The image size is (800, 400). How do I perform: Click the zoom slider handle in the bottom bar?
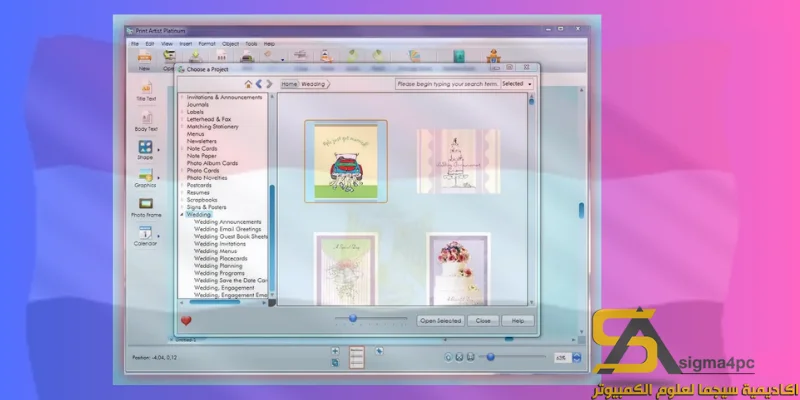click(x=490, y=357)
